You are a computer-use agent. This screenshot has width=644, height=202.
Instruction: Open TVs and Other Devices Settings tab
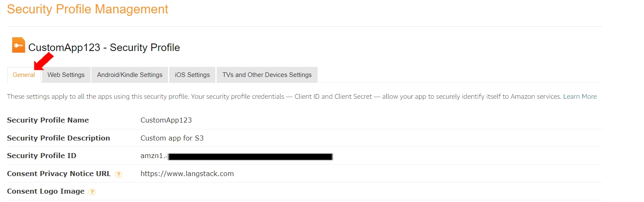tap(267, 75)
